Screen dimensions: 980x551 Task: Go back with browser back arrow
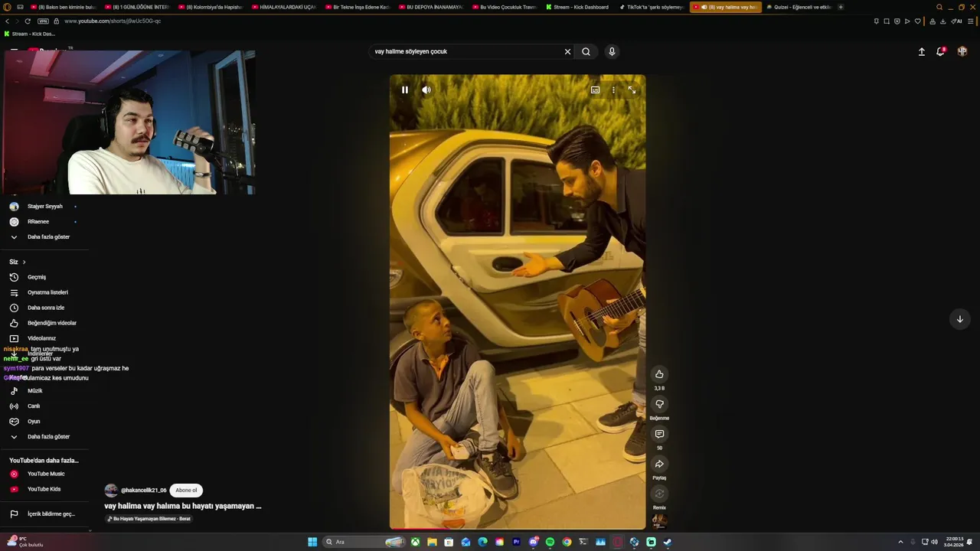coord(7,21)
